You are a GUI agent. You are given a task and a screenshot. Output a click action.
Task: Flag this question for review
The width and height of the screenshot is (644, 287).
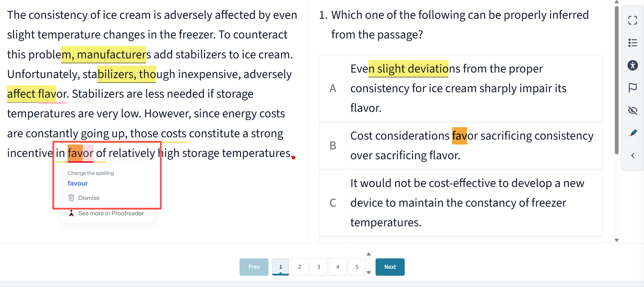(x=632, y=88)
